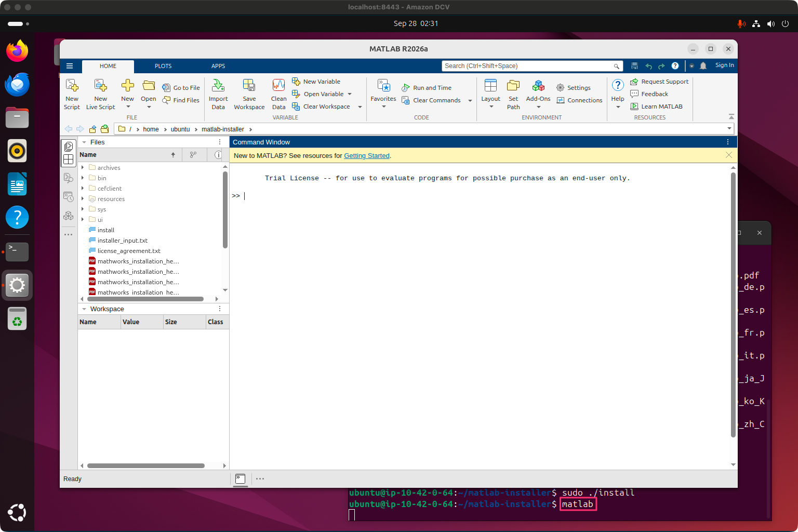Viewport: 798px width, 532px height.
Task: Open Command Window options menu
Action: click(x=728, y=142)
